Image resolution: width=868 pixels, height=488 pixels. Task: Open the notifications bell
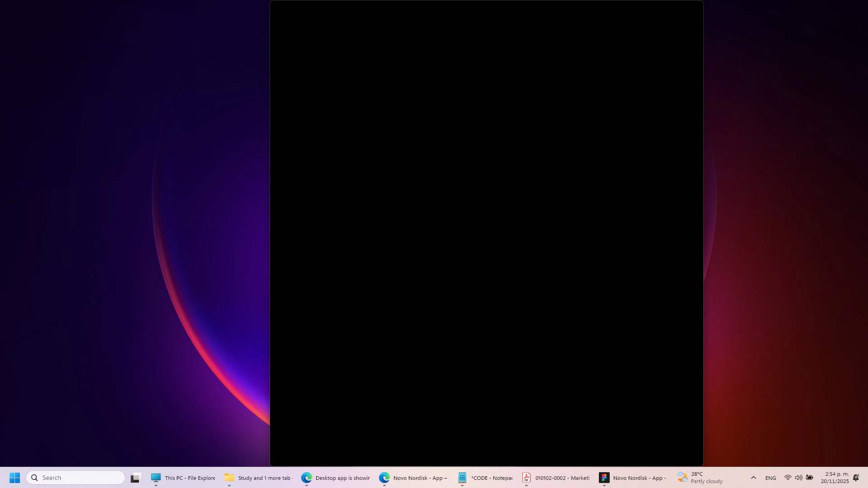tap(856, 478)
